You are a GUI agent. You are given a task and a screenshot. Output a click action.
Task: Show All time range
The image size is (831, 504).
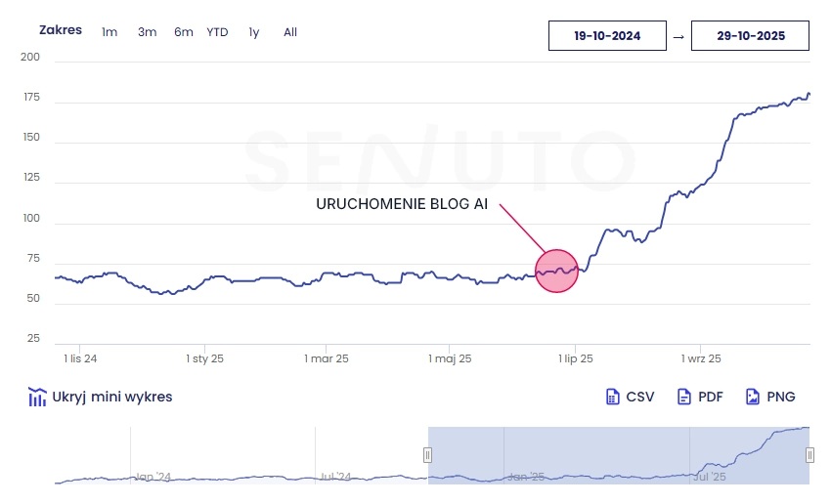click(290, 32)
